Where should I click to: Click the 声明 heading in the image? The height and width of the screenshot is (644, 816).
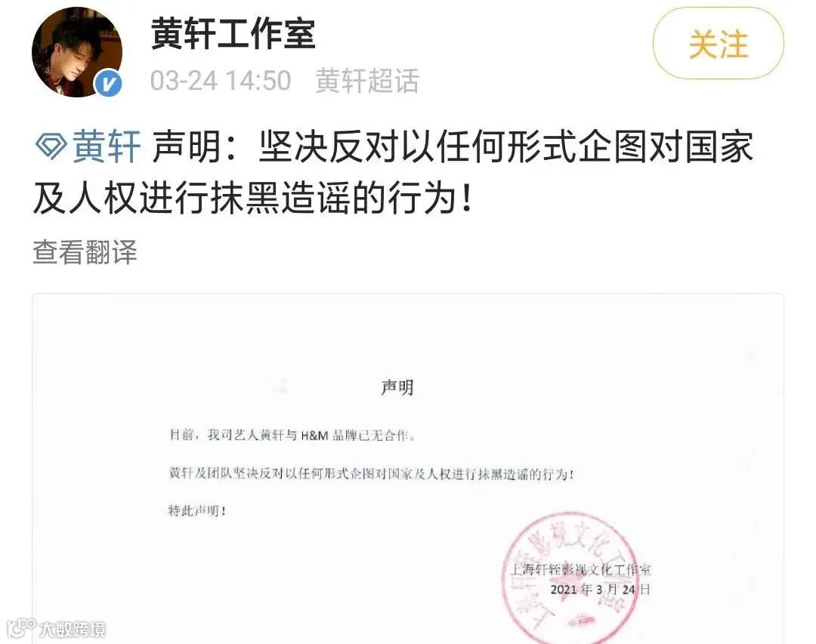(397, 387)
